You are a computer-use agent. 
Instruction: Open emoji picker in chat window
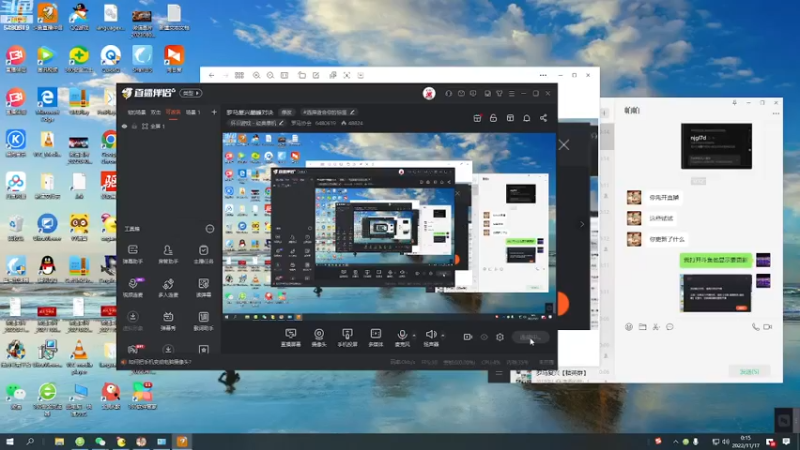click(629, 327)
